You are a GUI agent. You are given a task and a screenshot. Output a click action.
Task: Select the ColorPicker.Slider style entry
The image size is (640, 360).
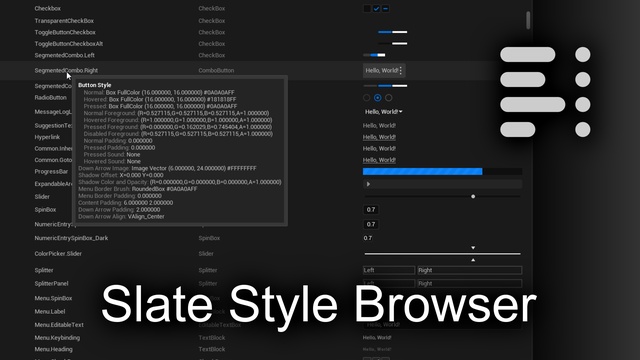(x=58, y=253)
